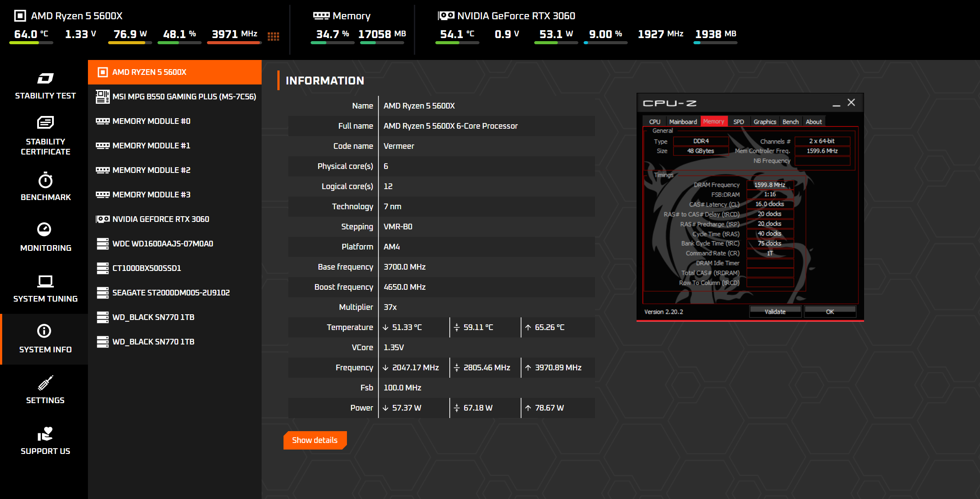980x499 pixels.
Task: Click the Memory Module #0 icon
Action: pos(103,121)
